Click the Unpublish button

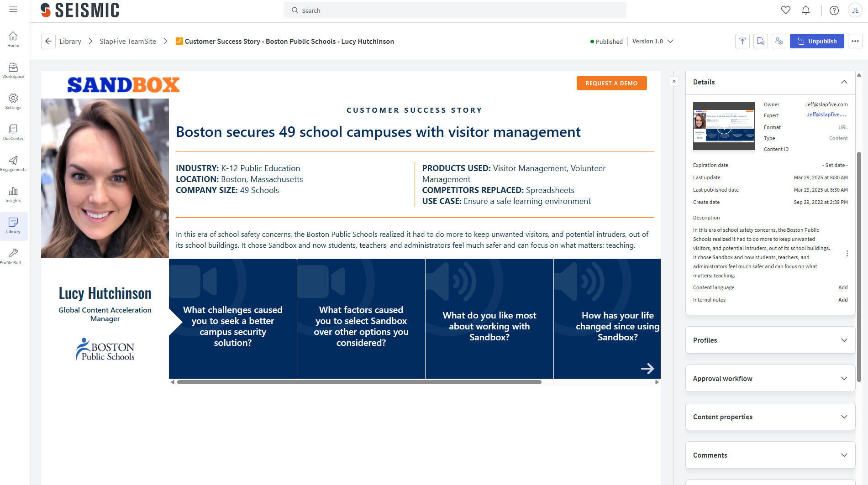[x=817, y=41]
